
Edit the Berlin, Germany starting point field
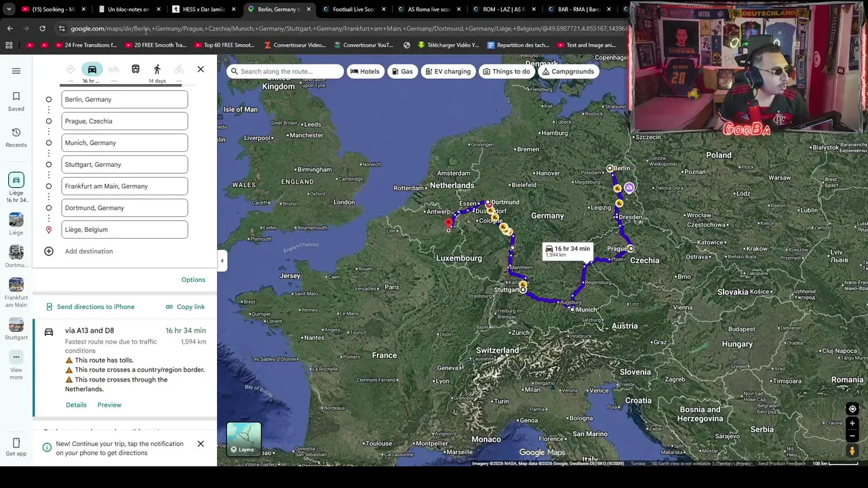[x=125, y=100]
